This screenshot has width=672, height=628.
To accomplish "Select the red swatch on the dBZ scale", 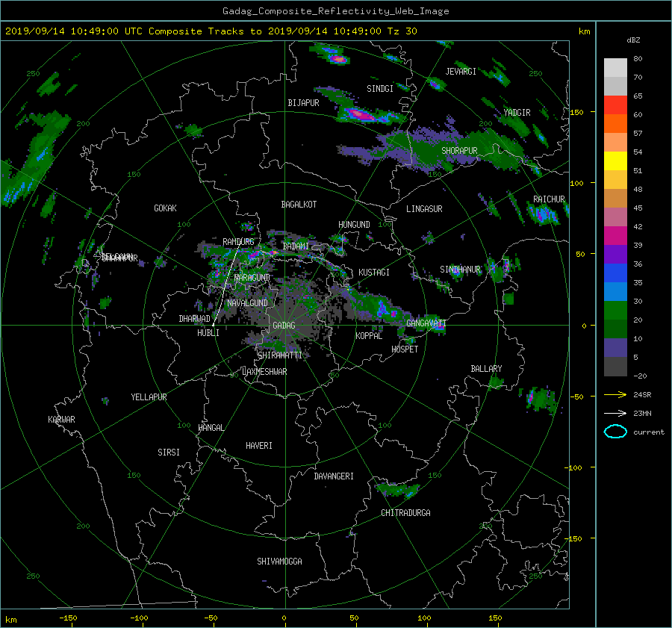I will click(x=615, y=105).
